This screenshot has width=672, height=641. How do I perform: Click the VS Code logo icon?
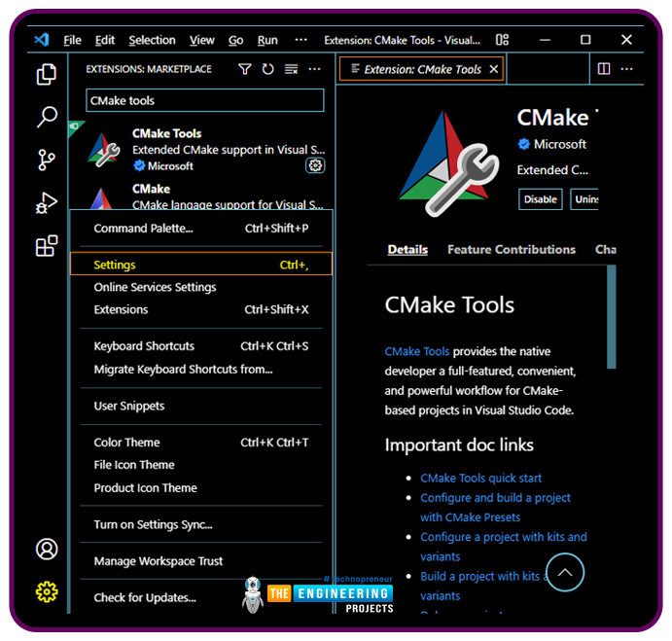[42, 40]
